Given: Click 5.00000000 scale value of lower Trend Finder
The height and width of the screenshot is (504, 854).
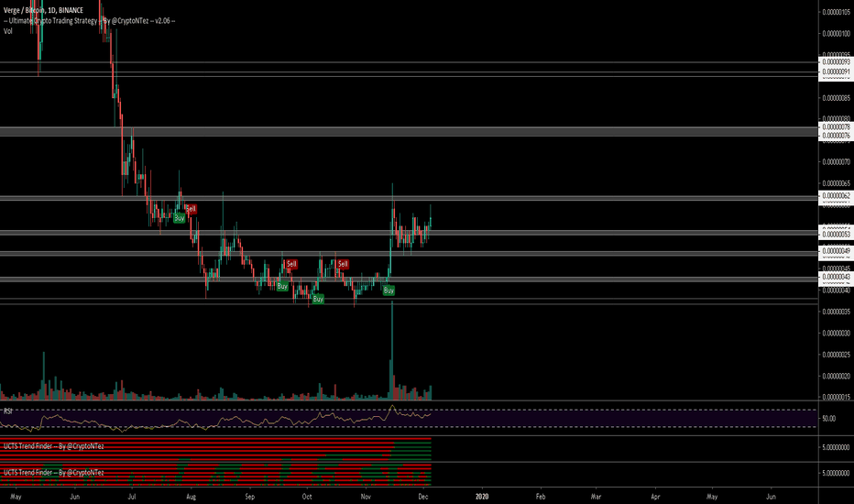Looking at the screenshot, I should [836, 473].
